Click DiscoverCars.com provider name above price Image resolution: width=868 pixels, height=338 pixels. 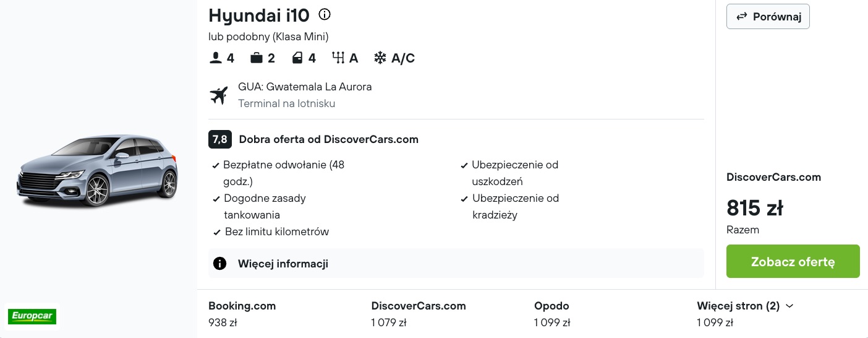(x=773, y=177)
